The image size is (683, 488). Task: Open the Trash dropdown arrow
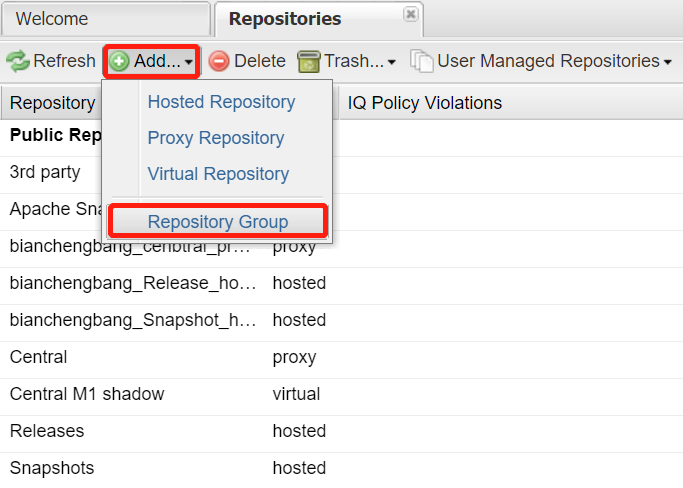pyautogui.click(x=391, y=63)
